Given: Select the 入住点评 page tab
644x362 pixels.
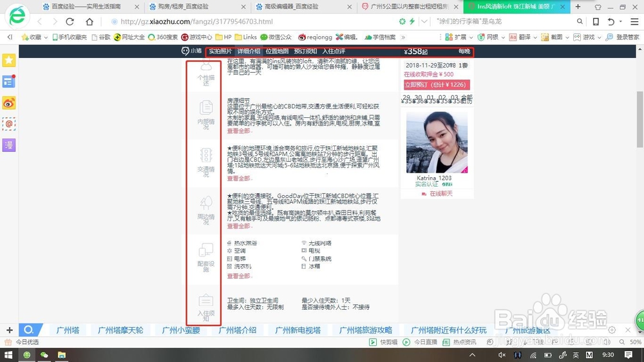Looking at the screenshot, I should [334, 52].
